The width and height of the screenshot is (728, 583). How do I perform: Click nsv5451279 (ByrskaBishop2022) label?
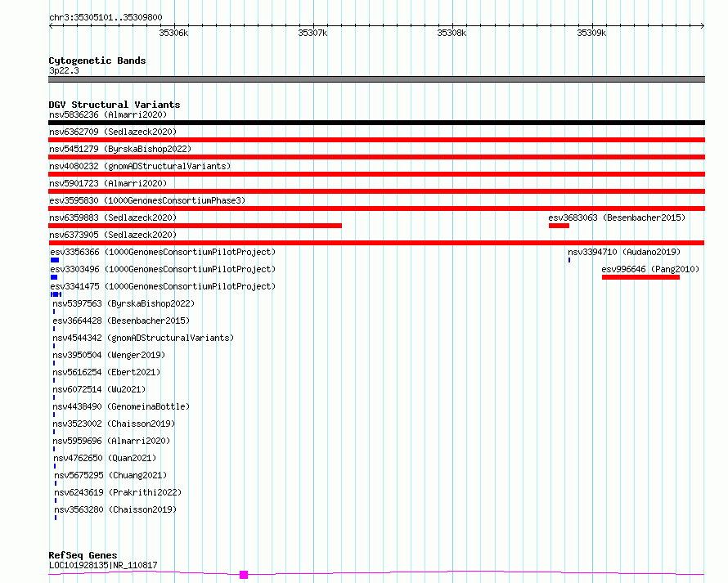click(x=120, y=149)
